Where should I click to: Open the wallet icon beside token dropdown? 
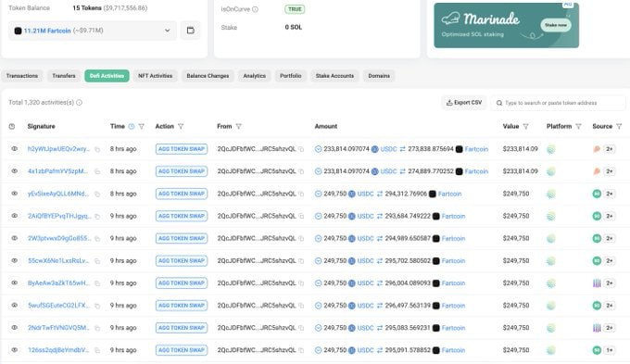[191, 31]
